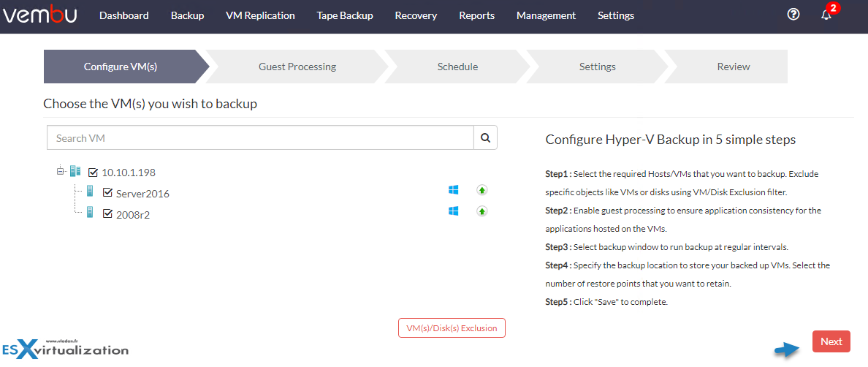Image resolution: width=868 pixels, height=367 pixels.
Task: Open the Reports menu
Action: [476, 15]
